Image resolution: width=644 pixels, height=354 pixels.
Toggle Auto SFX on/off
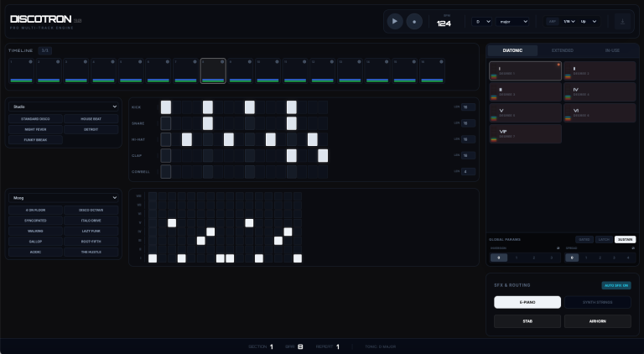point(616,285)
